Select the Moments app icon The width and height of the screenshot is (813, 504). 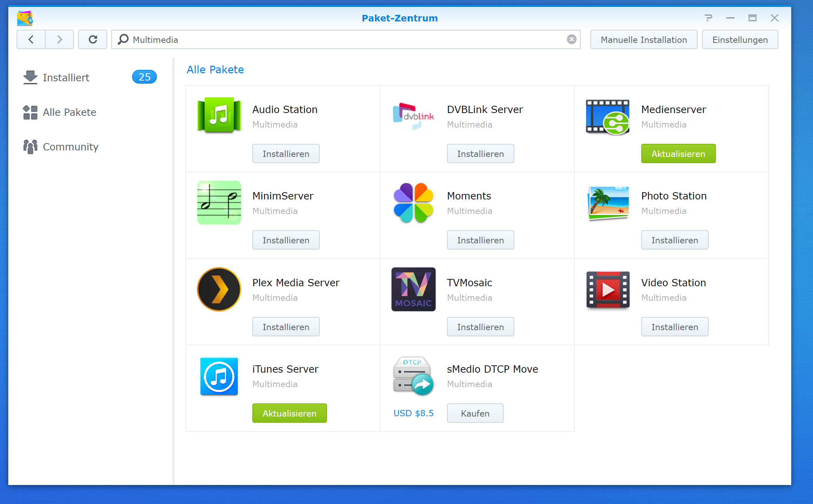(413, 203)
